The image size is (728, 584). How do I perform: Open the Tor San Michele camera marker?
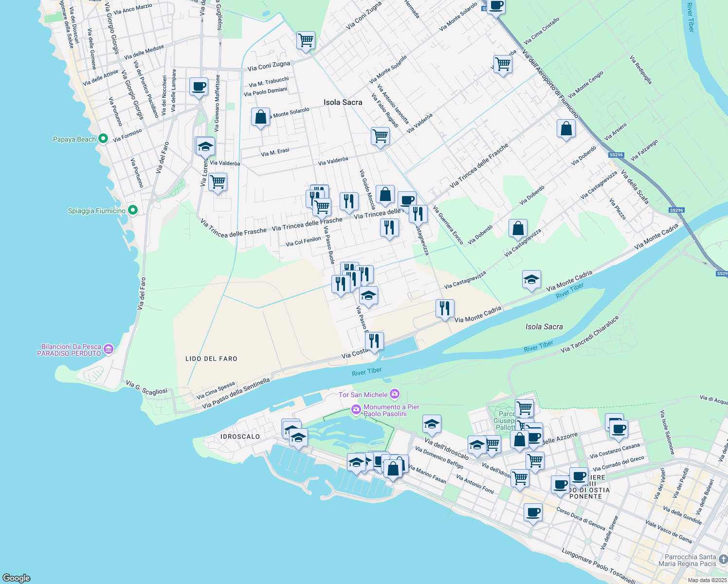(x=395, y=394)
